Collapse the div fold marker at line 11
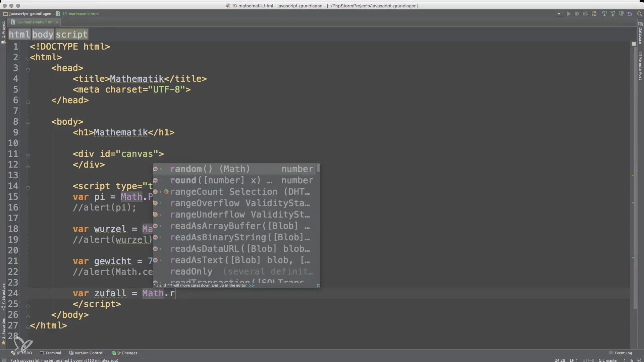 point(28,155)
